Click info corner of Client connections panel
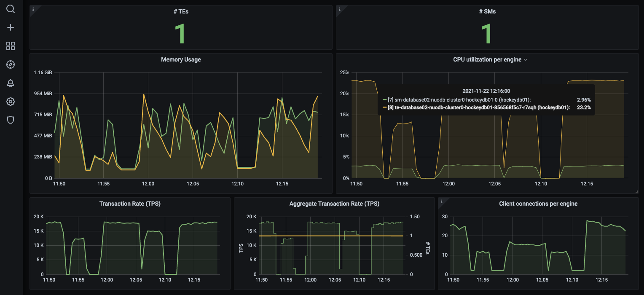Viewport: 644px width, 295px height. (441, 201)
